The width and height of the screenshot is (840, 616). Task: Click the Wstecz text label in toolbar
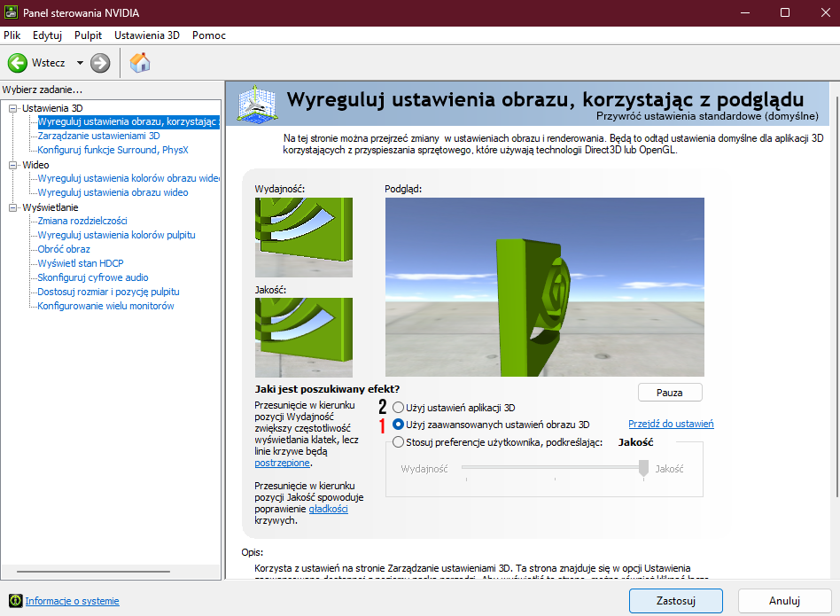click(48, 63)
